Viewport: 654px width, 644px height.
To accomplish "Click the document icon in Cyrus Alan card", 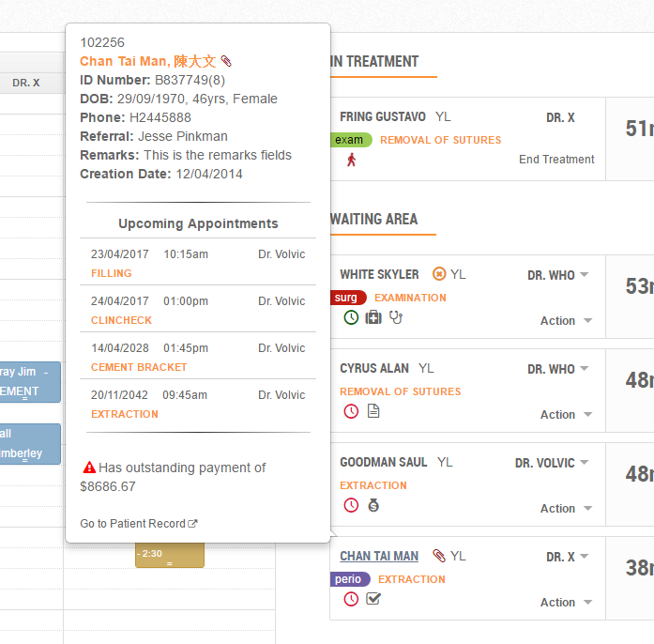I will coord(373,411).
